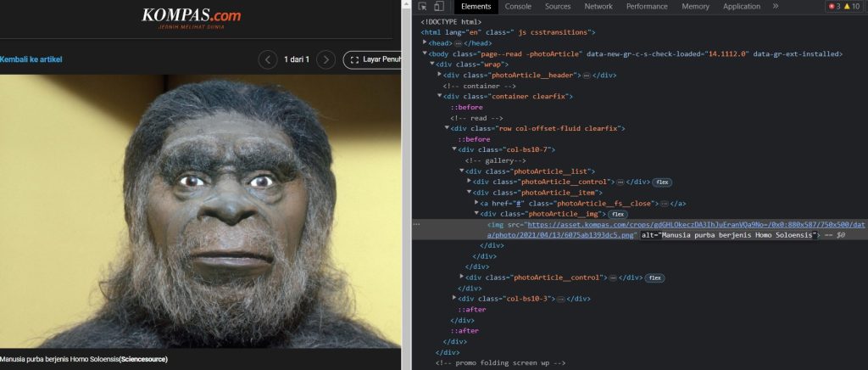Collapse the col-bs10-7 div
The width and height of the screenshot is (868, 370).
pyautogui.click(x=454, y=149)
